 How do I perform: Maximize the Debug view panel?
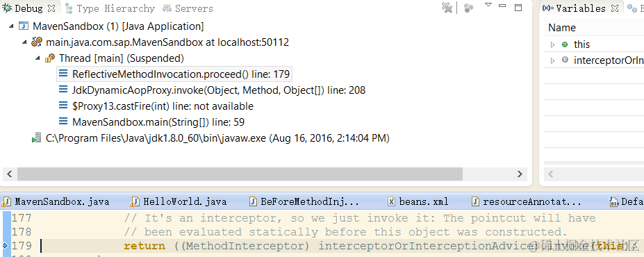pyautogui.click(x=518, y=7)
